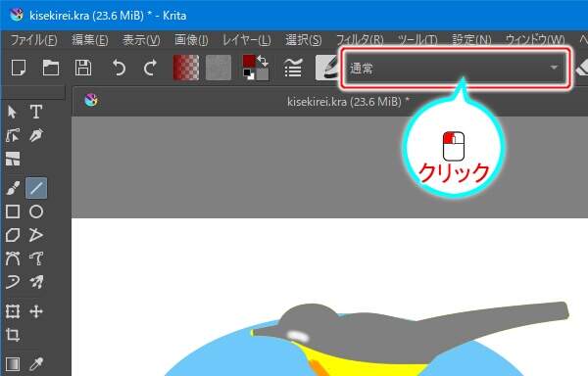Open the 表示(V) menu

click(141, 40)
